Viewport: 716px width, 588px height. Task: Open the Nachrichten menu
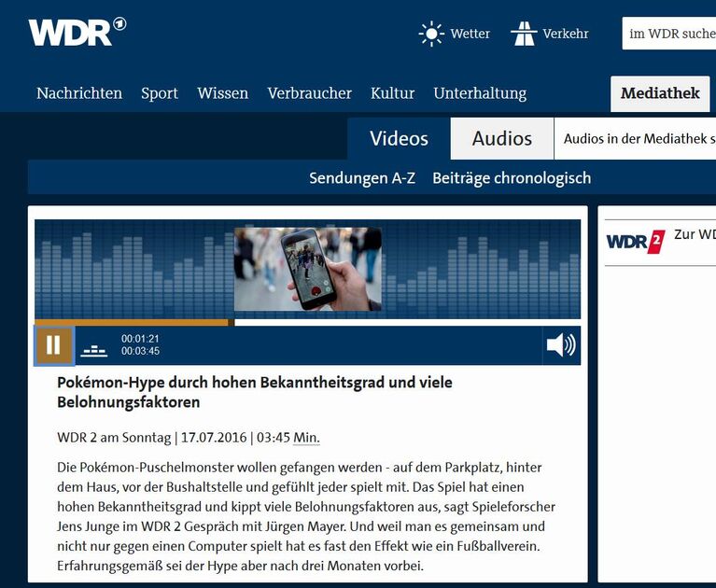(x=79, y=93)
